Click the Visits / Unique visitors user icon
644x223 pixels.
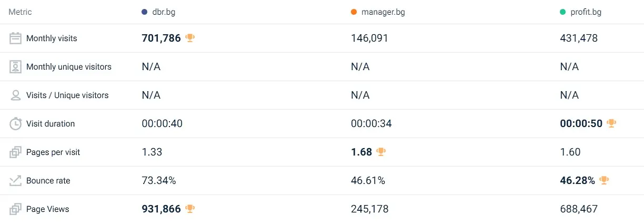coord(15,95)
